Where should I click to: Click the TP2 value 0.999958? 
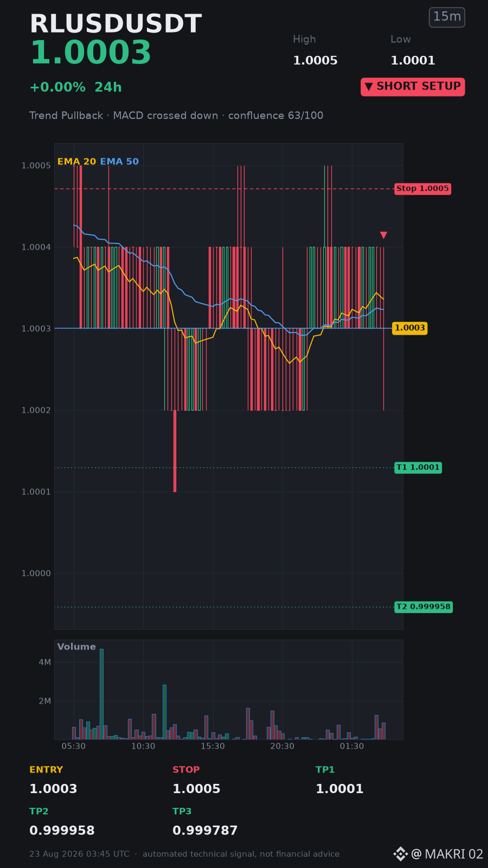click(x=62, y=831)
